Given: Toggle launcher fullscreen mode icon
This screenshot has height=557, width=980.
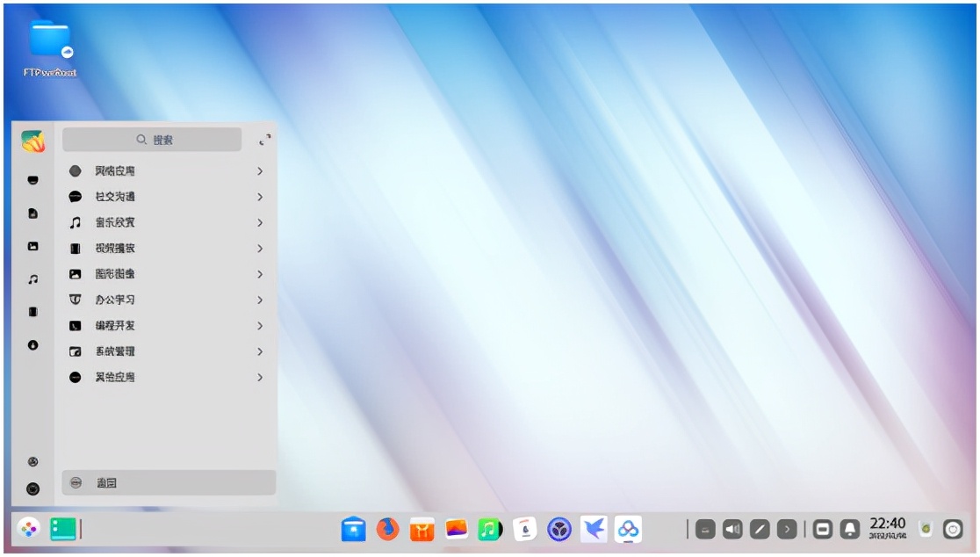Looking at the screenshot, I should (x=264, y=140).
